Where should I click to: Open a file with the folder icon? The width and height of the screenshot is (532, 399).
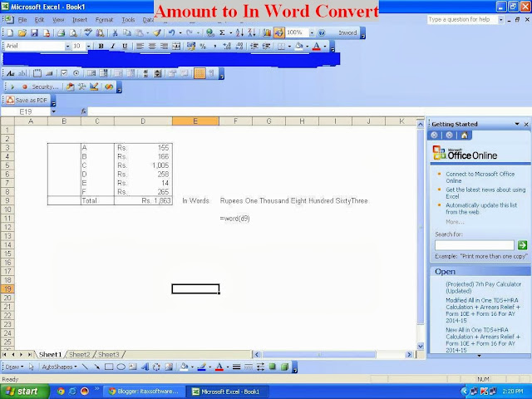tap(22, 32)
